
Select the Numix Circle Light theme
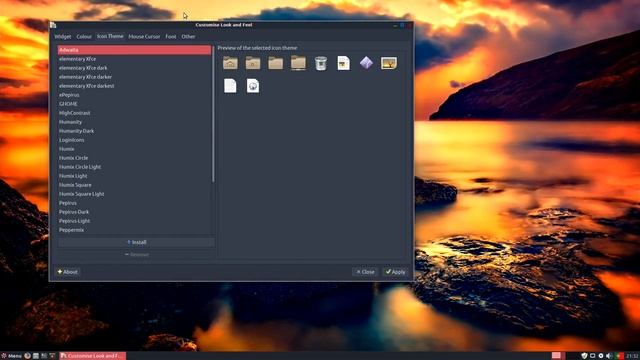click(135, 167)
